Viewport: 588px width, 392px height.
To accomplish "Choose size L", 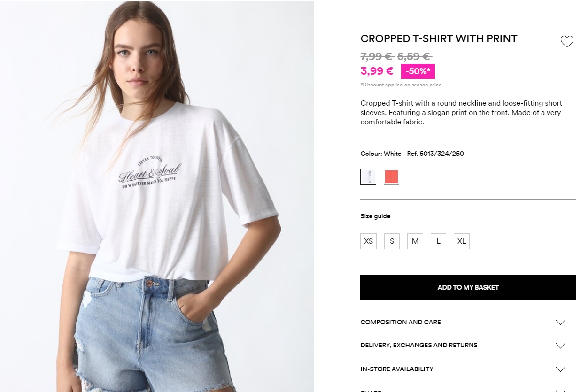I will (x=438, y=241).
